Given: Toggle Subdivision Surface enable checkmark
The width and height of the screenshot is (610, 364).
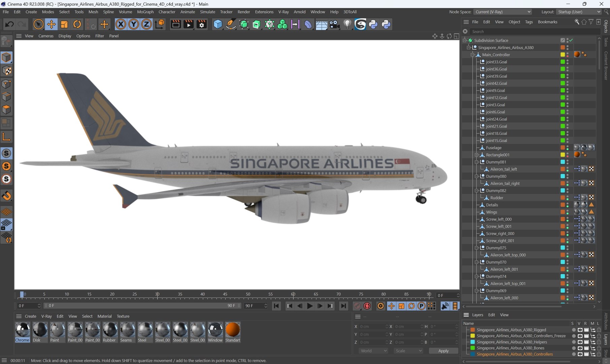Looking at the screenshot, I should click(x=571, y=40).
